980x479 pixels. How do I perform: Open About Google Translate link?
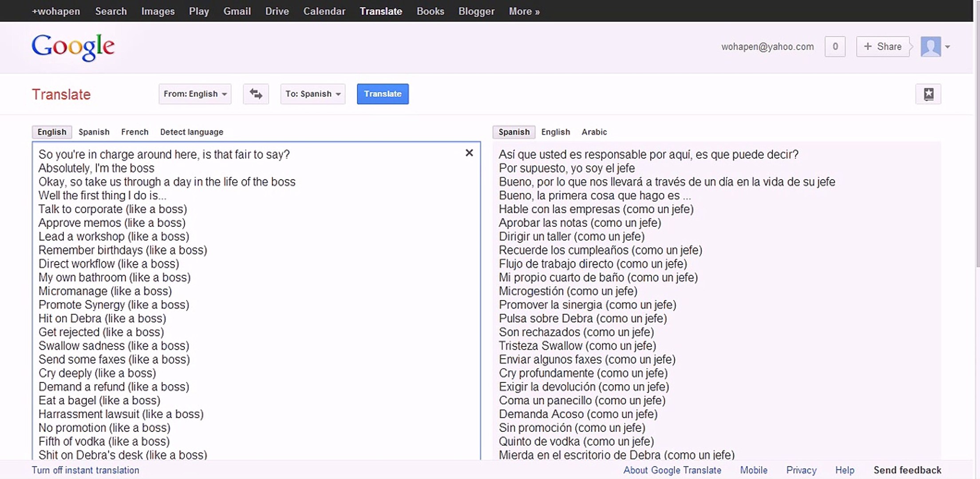(x=672, y=470)
